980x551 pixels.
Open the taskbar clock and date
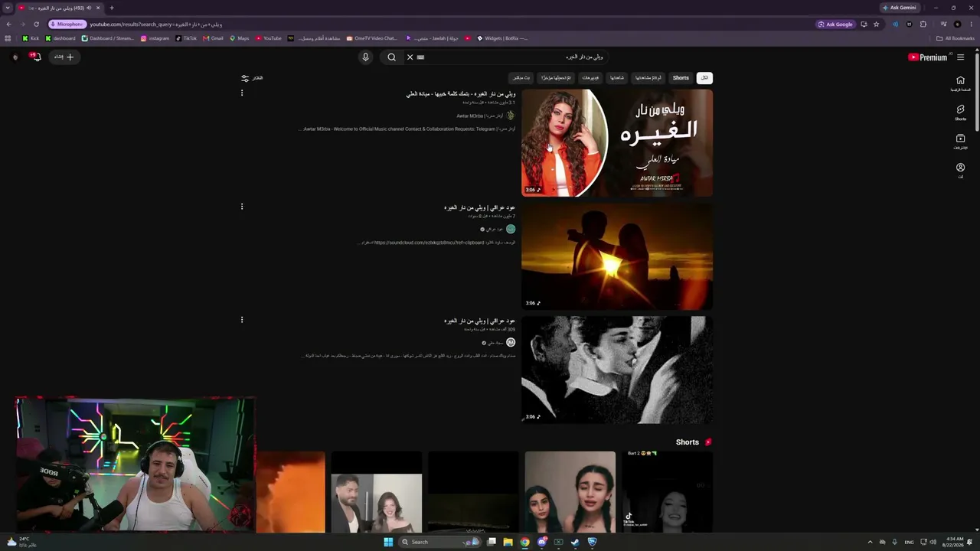click(x=955, y=542)
